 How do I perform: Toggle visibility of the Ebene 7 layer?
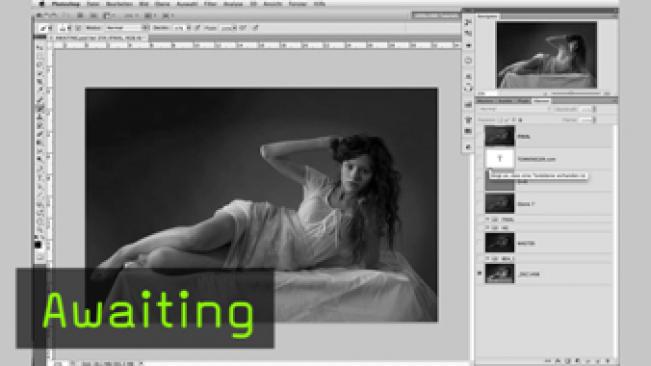(x=480, y=203)
